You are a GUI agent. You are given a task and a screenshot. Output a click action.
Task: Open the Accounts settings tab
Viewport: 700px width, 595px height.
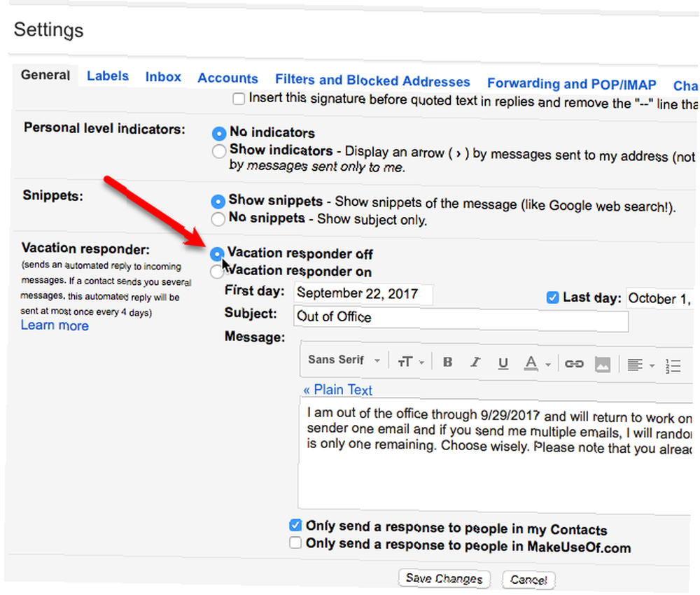(x=227, y=78)
